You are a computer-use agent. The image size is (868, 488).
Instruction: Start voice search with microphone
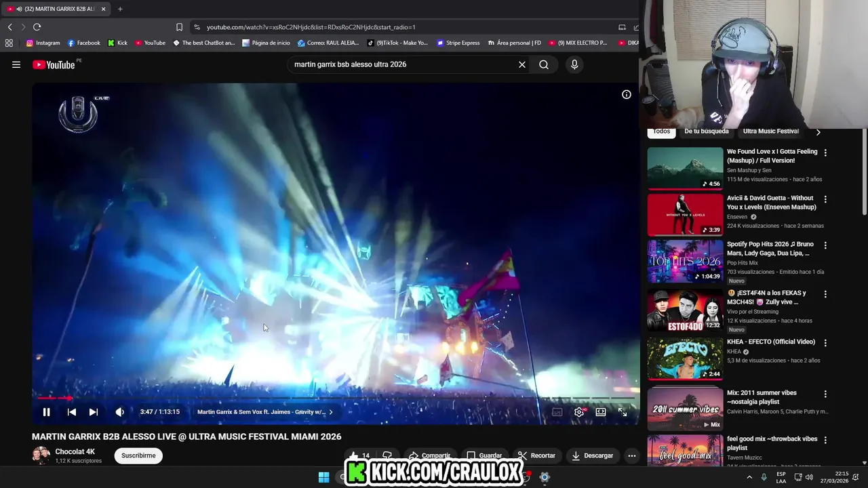pos(574,64)
